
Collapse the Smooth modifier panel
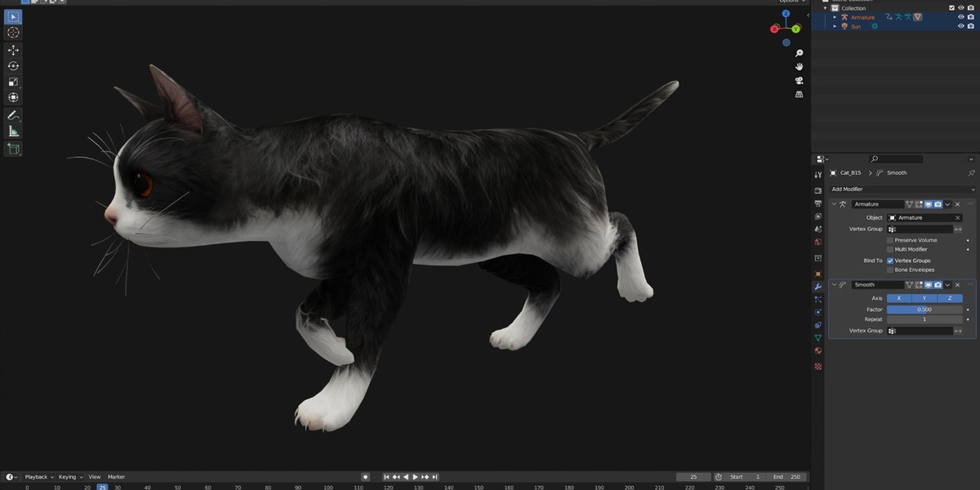point(834,285)
